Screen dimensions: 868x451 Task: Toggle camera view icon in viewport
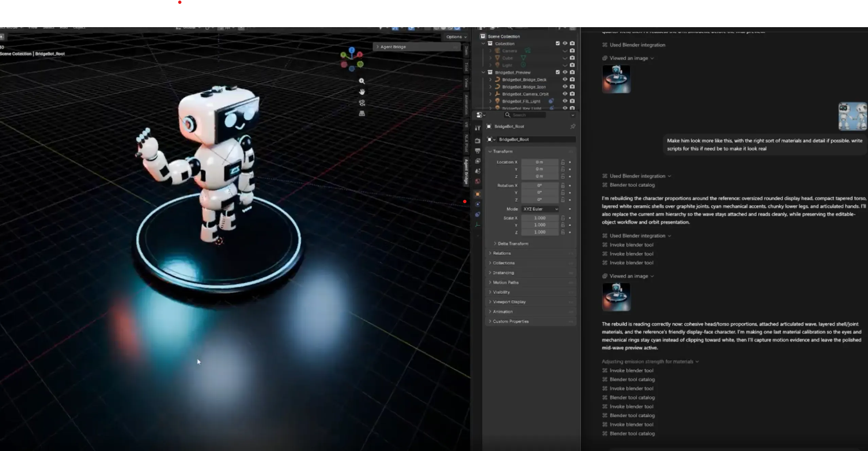point(362,103)
